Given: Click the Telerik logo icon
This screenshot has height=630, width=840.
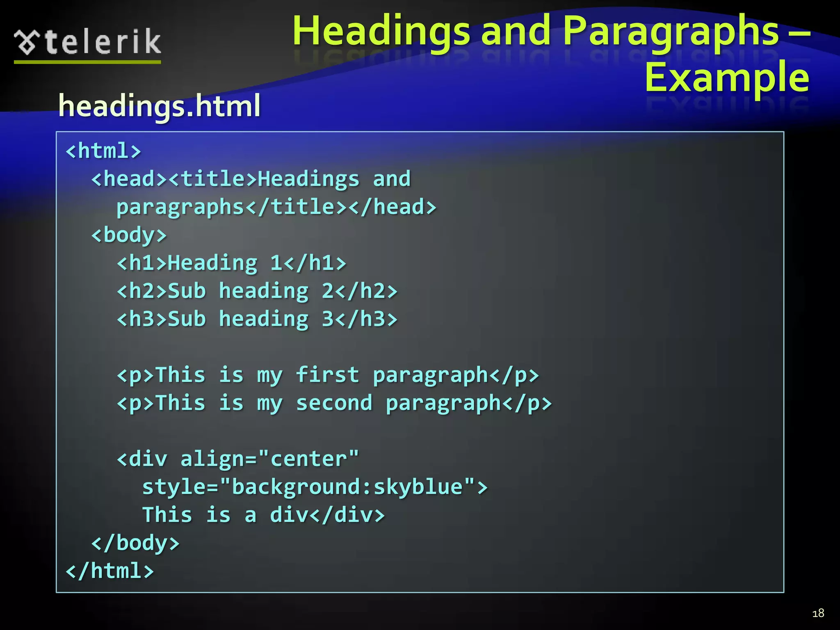Looking at the screenshot, I should (x=27, y=42).
